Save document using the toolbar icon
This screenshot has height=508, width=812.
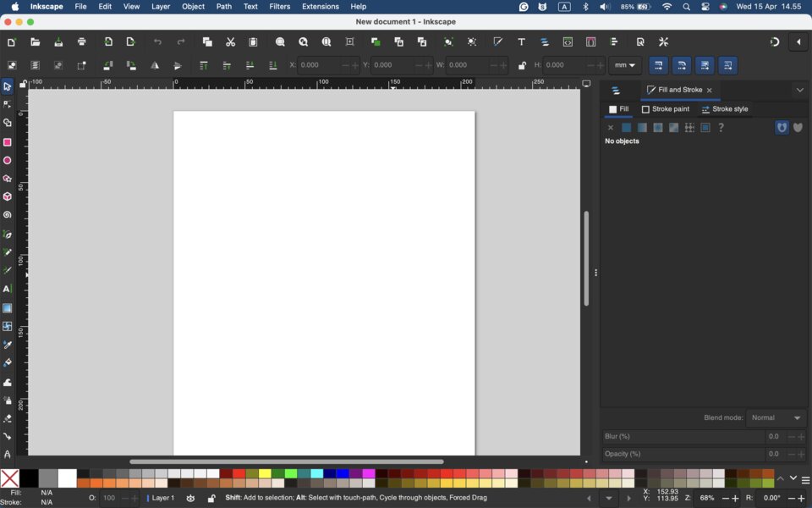point(58,42)
